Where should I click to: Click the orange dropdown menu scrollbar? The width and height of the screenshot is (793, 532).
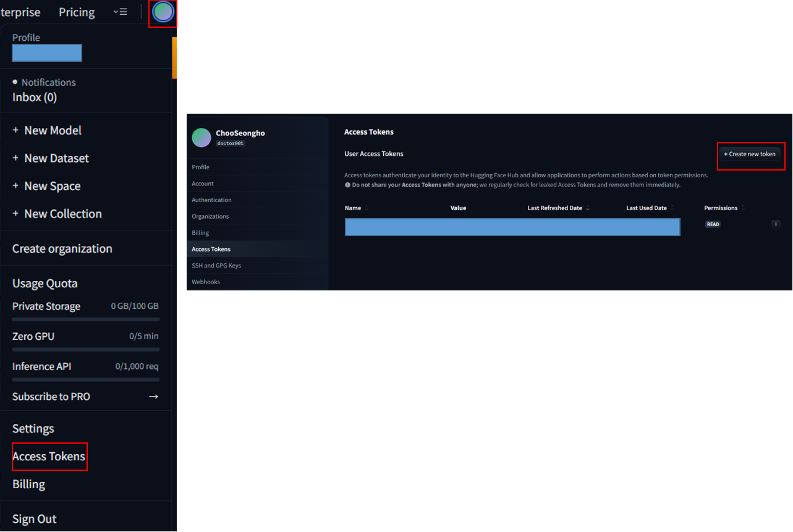coord(174,58)
